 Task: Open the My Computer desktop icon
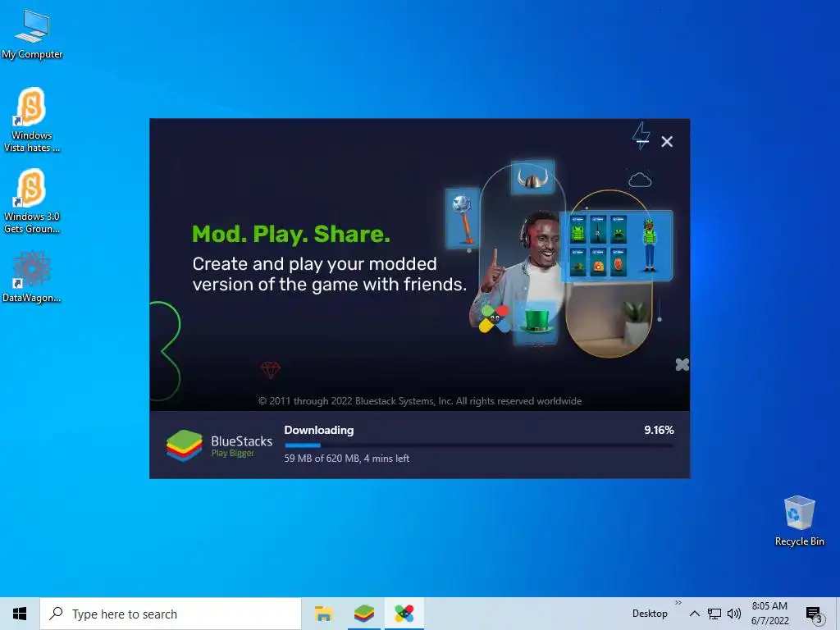pos(32,34)
